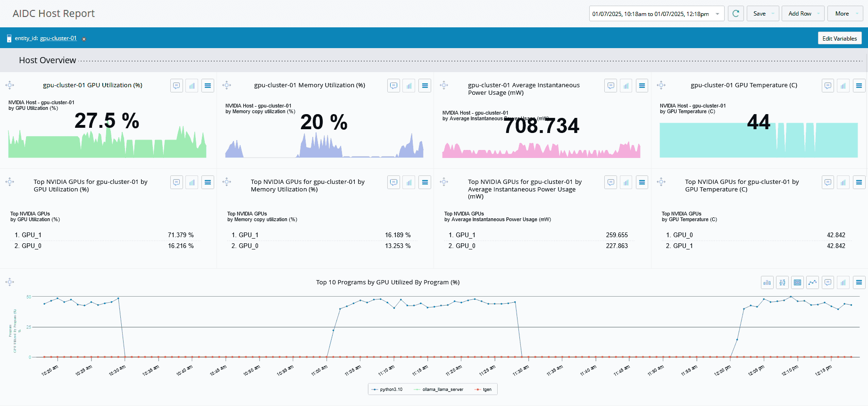Refresh the AIDC Host Report dashboard
The width and height of the screenshot is (868, 406).
click(735, 14)
